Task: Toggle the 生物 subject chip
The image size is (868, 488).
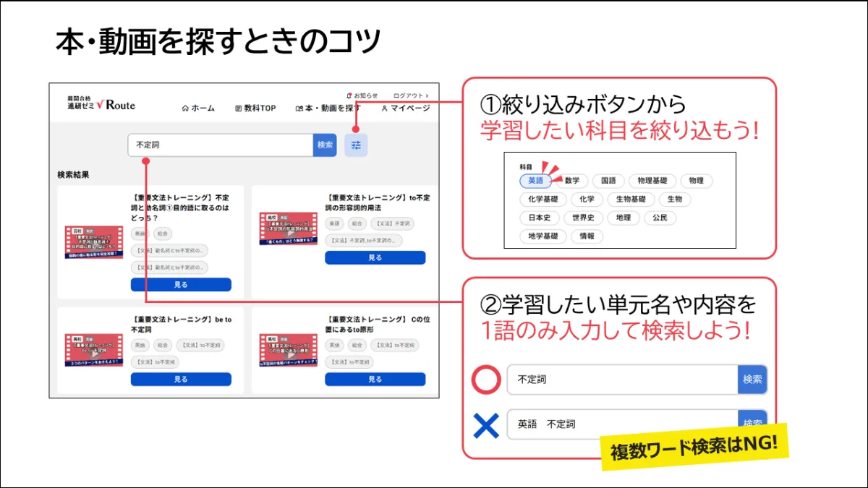Action: coord(675,200)
